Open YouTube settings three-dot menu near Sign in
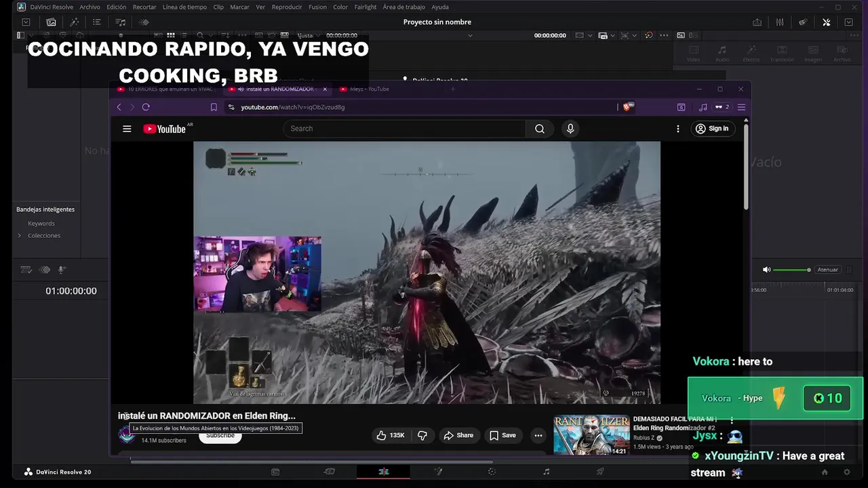868x488 pixels. tap(677, 129)
